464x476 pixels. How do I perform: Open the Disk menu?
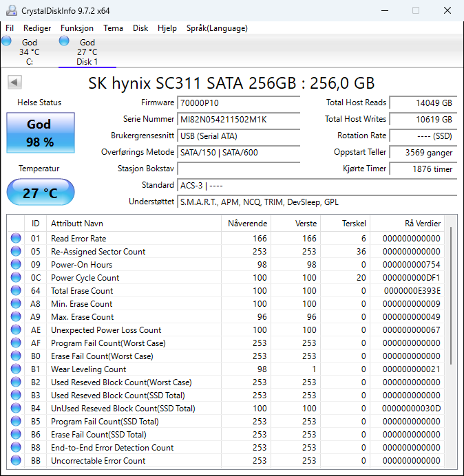coord(140,28)
